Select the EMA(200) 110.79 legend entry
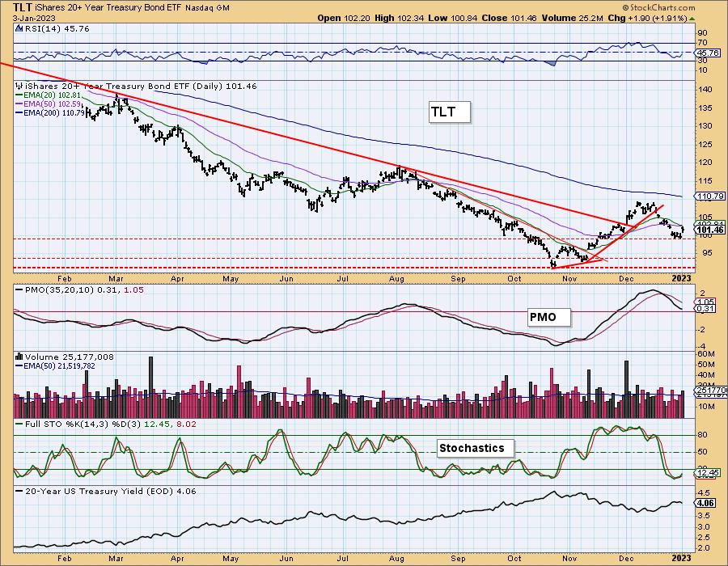The image size is (728, 566). (x=50, y=112)
